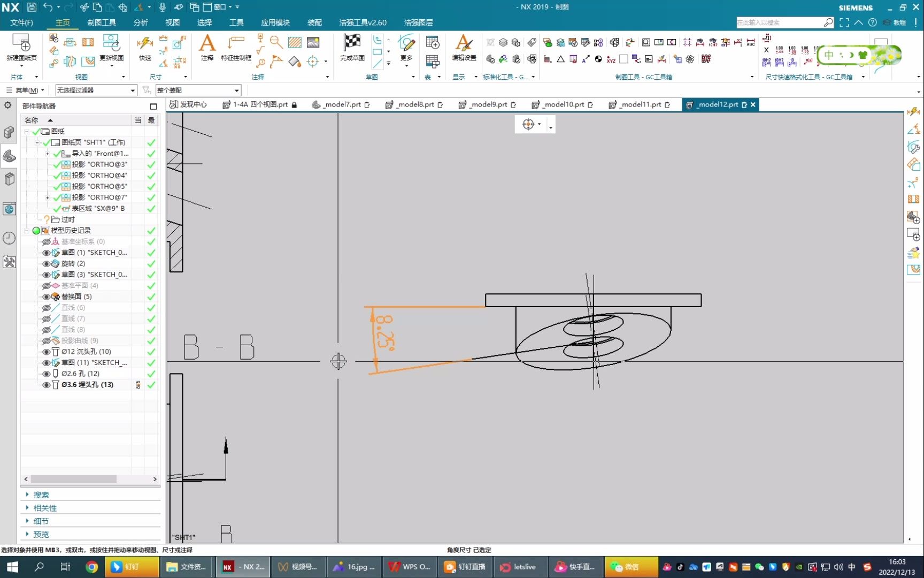
Task: Click the Help question mark icon
Action: tap(873, 22)
